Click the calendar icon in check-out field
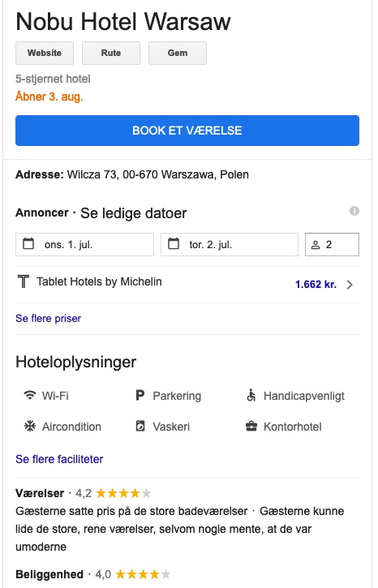 pos(174,244)
